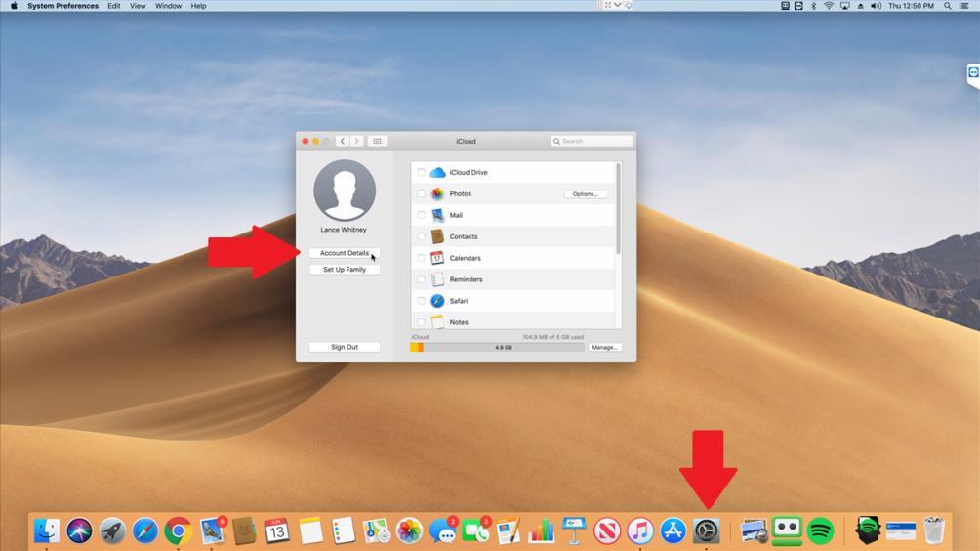Image resolution: width=980 pixels, height=551 pixels.
Task: Open Maps app in the dock
Action: [376, 531]
